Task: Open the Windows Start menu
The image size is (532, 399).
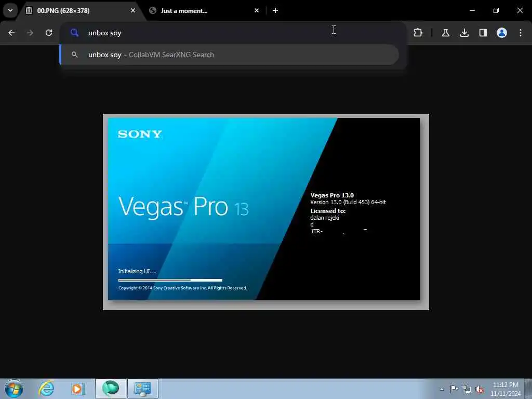Action: (x=14, y=389)
